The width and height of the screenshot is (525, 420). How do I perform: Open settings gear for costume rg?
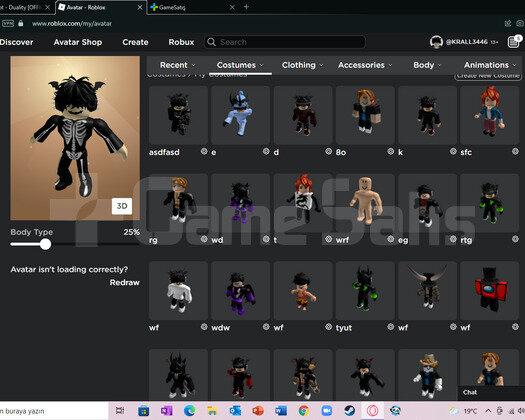[204, 239]
